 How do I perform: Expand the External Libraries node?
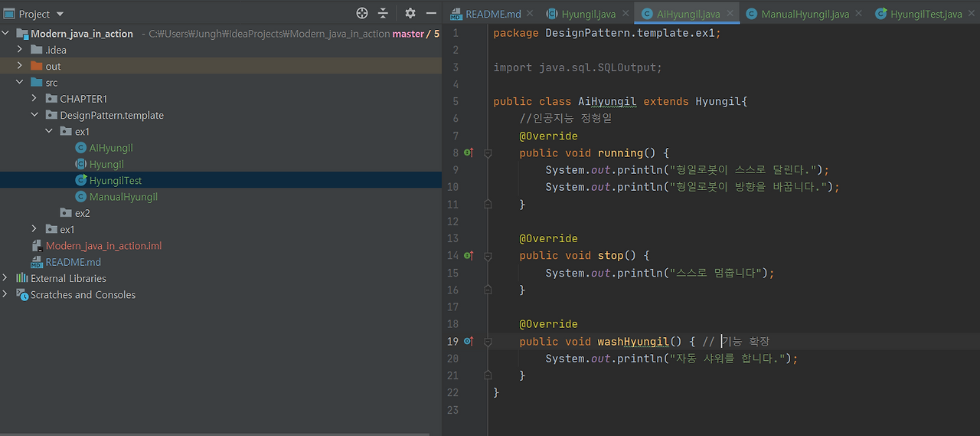tap(6, 278)
